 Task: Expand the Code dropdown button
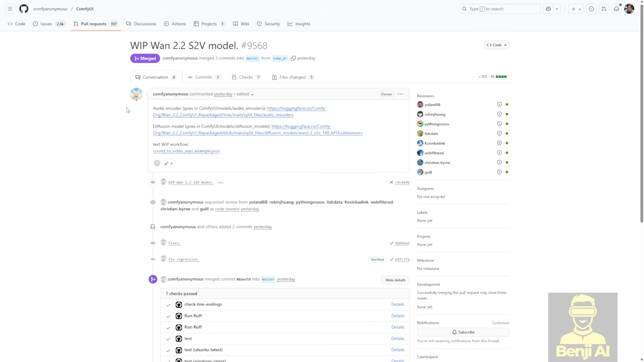(496, 45)
